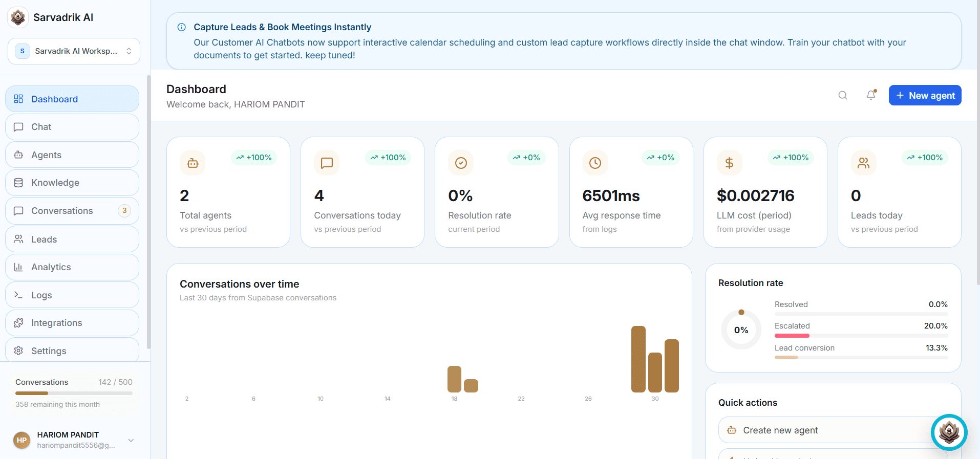Open the floating chatbot widget icon
Viewport: 980px width, 459px height.
tap(949, 432)
